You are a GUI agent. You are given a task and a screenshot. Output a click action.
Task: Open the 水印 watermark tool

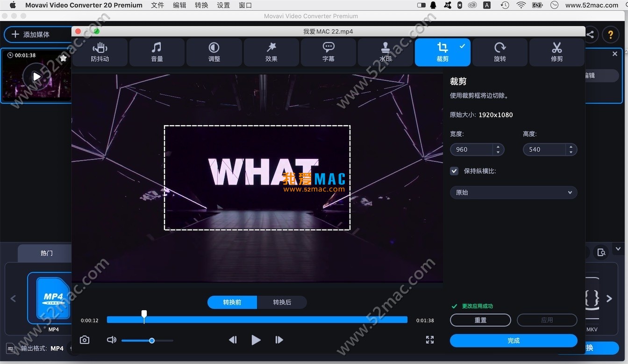point(385,52)
